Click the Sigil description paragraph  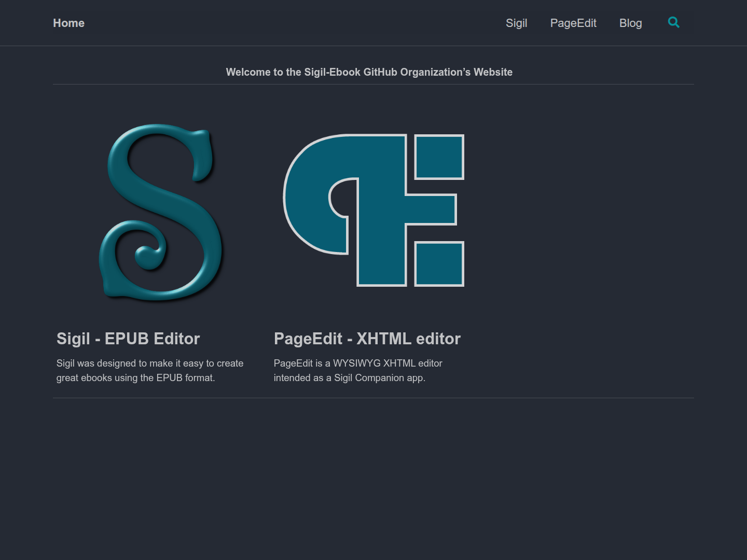click(150, 371)
